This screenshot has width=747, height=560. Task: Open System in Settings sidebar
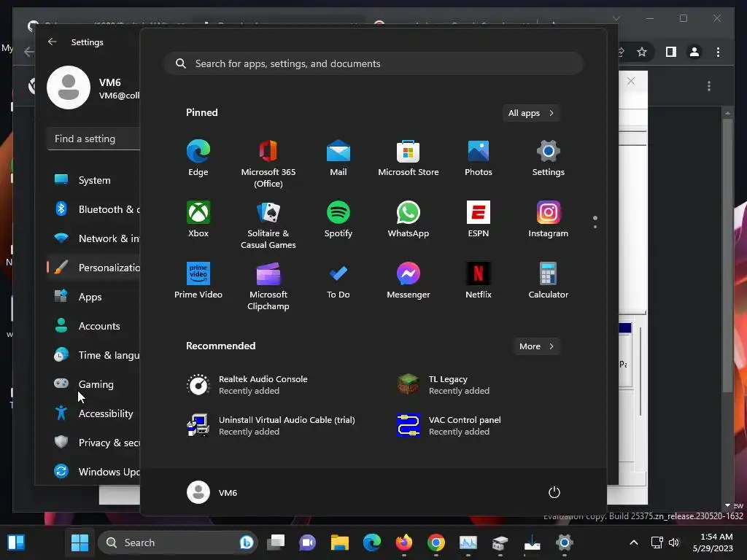(94, 180)
